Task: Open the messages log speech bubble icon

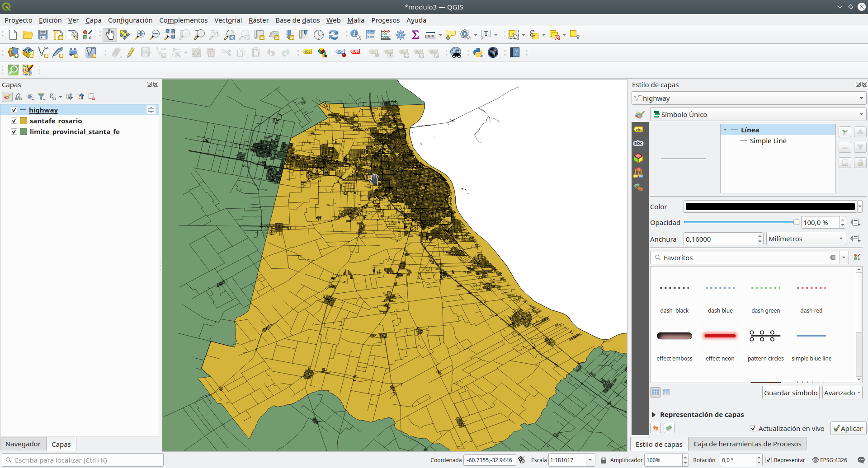Action: pos(861,460)
